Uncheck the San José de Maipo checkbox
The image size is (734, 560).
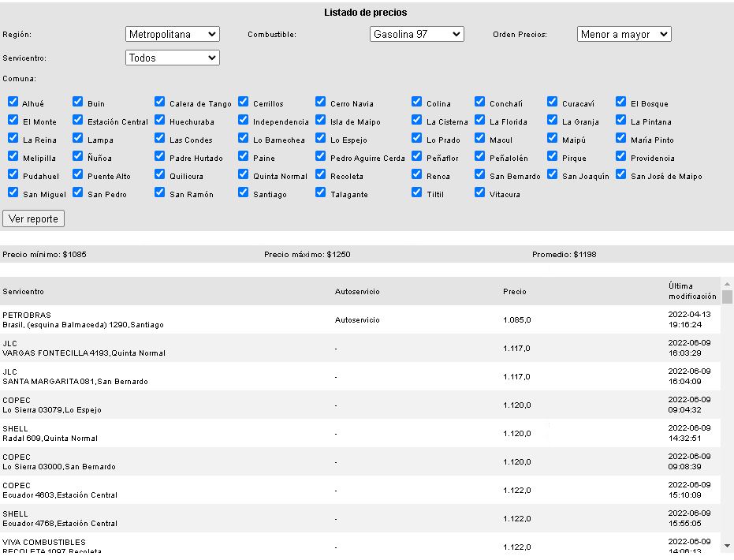(x=621, y=174)
